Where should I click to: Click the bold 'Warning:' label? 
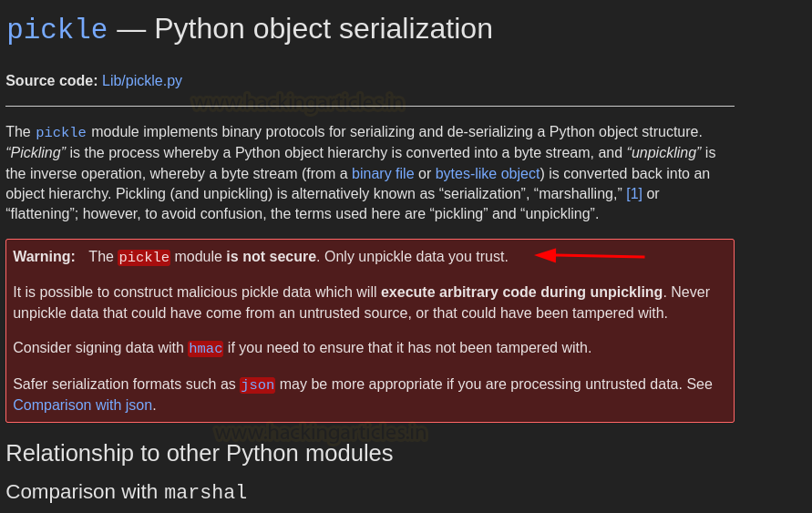click(44, 257)
